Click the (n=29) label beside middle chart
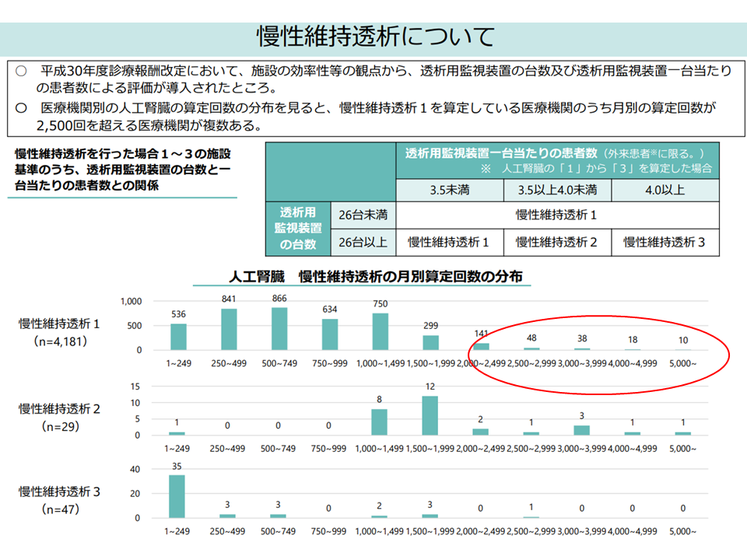747x560 pixels. 61,426
